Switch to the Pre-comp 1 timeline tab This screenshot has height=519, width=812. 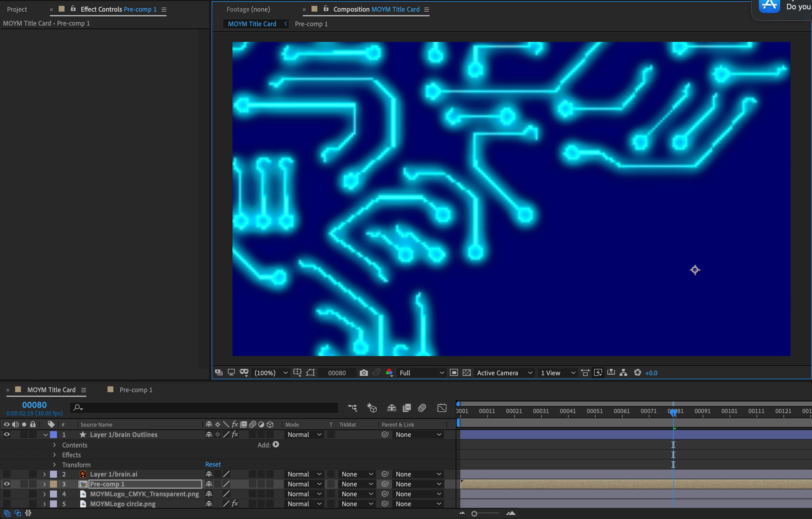(135, 390)
